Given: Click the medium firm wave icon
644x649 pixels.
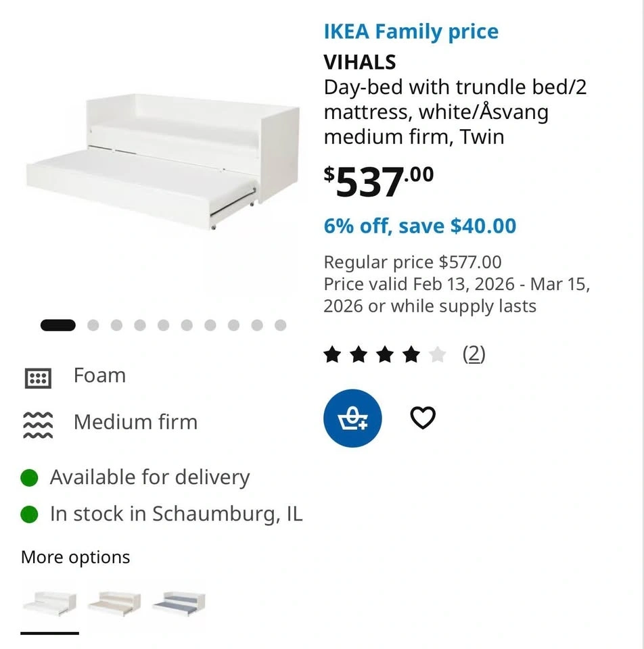Looking at the screenshot, I should click(x=38, y=424).
